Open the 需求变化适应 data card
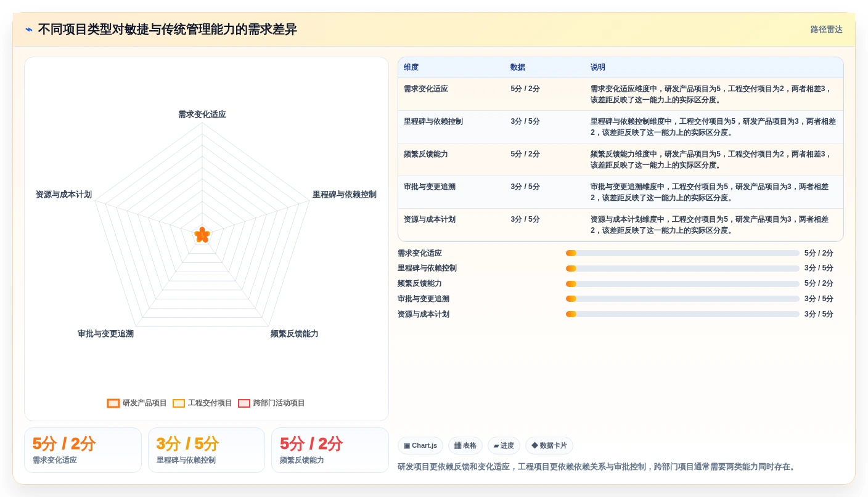The image size is (868, 497). click(83, 450)
